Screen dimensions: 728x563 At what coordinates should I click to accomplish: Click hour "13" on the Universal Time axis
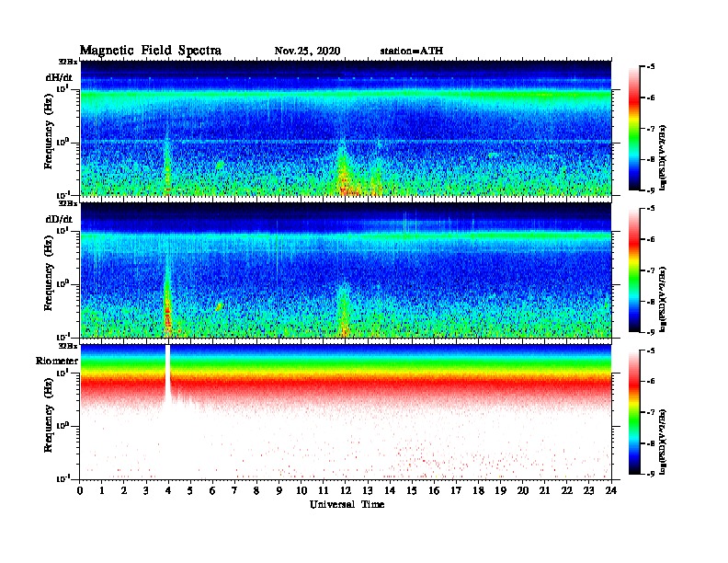click(x=368, y=491)
